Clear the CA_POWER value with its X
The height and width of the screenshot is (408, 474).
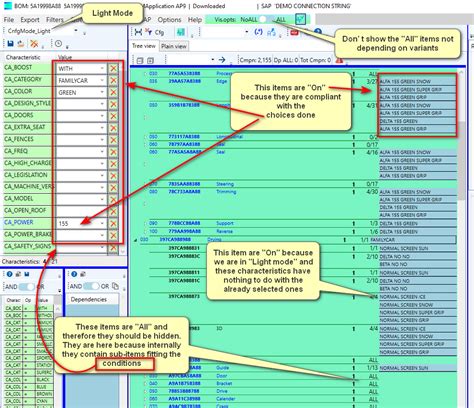[x=113, y=223]
